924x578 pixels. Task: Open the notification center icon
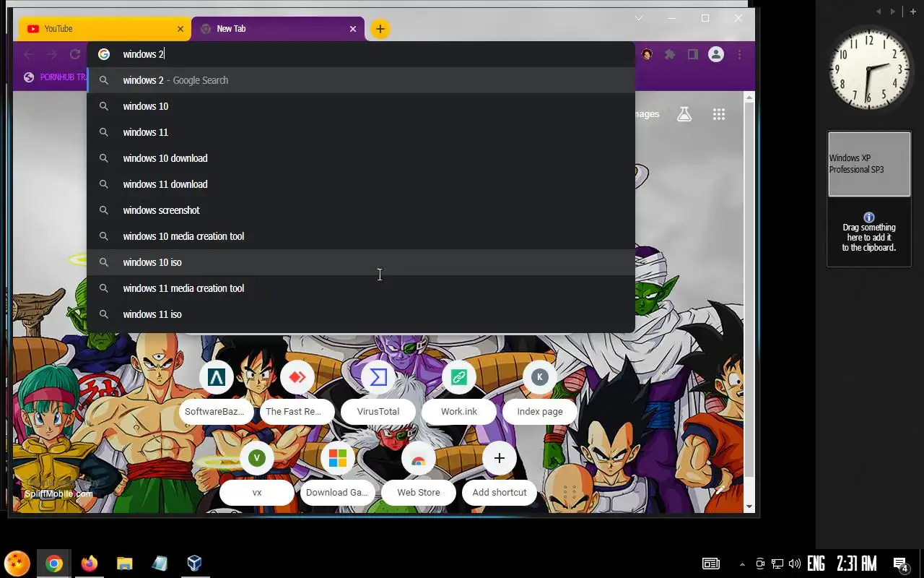[x=900, y=564]
